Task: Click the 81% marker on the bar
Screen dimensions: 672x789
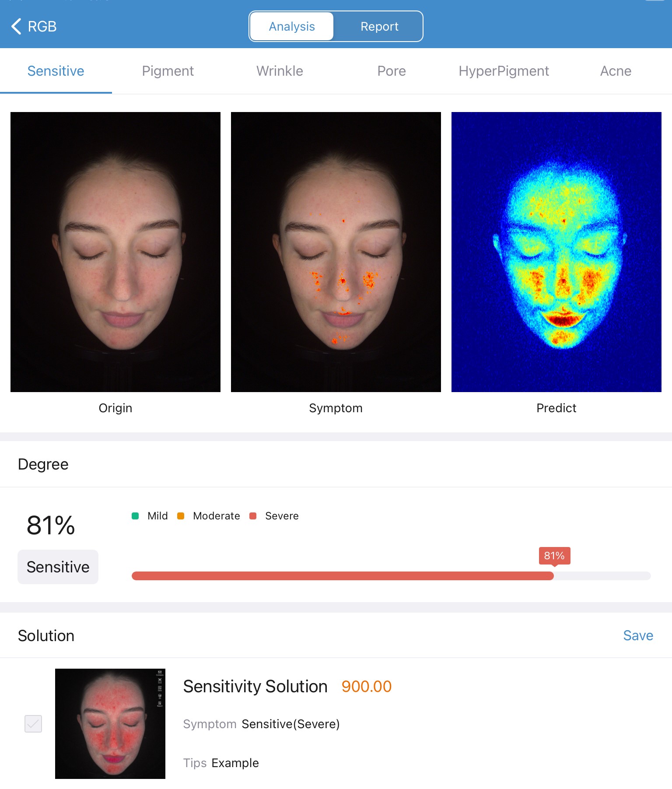Action: (x=554, y=556)
